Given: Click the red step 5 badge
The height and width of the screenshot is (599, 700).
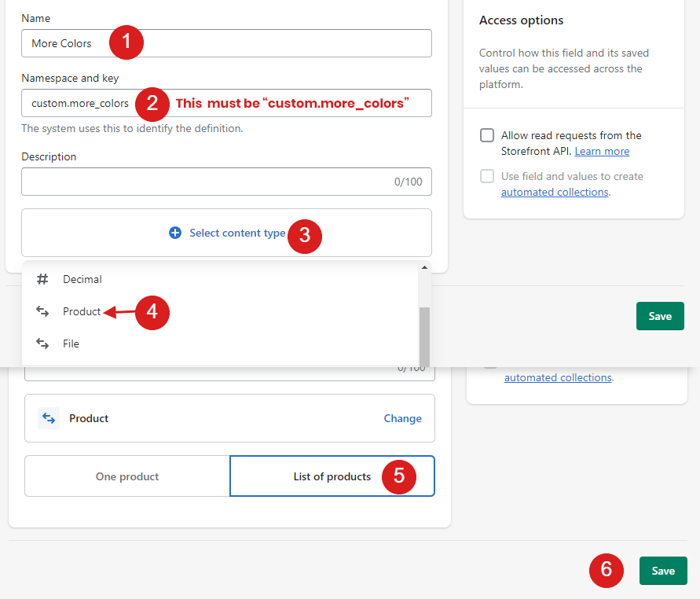Looking at the screenshot, I should 399,476.
